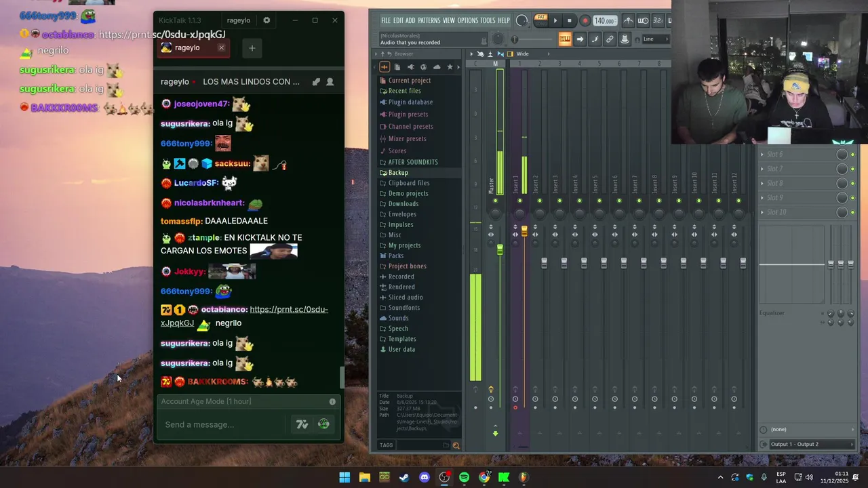Image resolution: width=868 pixels, height=488 pixels.
Task: Toggle the note link chain icon
Action: [x=610, y=39]
